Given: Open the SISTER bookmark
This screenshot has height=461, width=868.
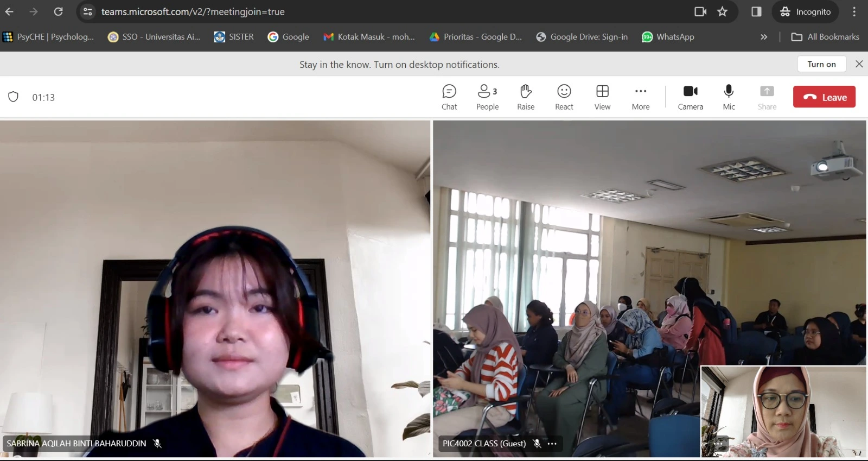Looking at the screenshot, I should 234,37.
